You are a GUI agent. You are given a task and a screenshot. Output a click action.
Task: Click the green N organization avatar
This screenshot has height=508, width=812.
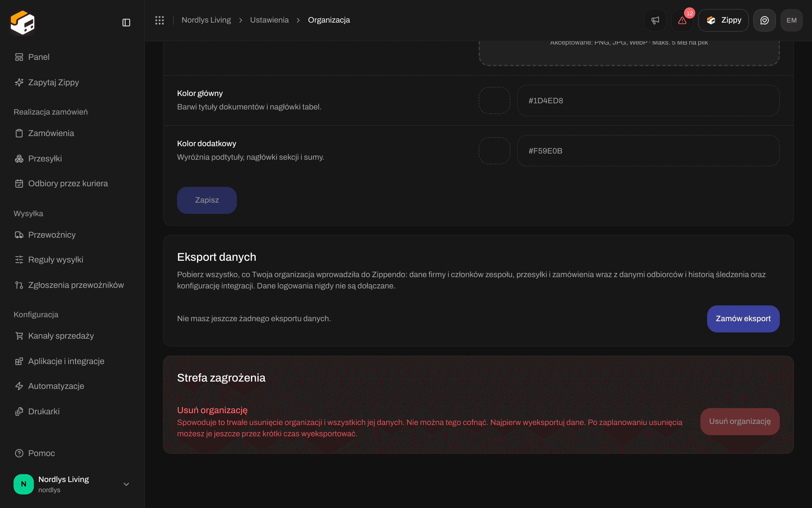[x=23, y=484]
